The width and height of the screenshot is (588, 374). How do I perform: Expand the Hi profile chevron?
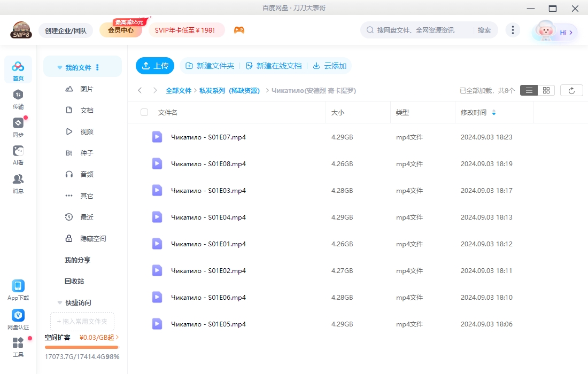[x=571, y=33]
